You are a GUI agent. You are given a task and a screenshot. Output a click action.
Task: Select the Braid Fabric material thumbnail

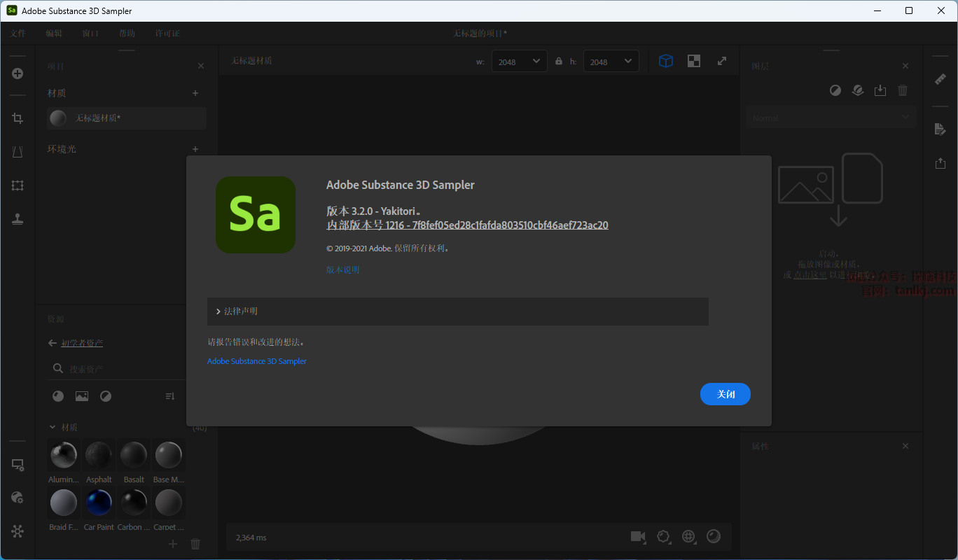[x=64, y=503]
